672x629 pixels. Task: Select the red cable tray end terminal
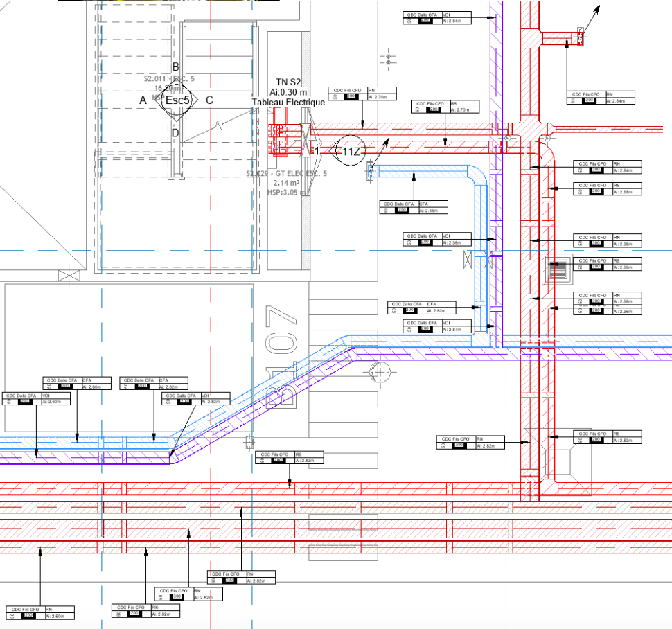[580, 37]
